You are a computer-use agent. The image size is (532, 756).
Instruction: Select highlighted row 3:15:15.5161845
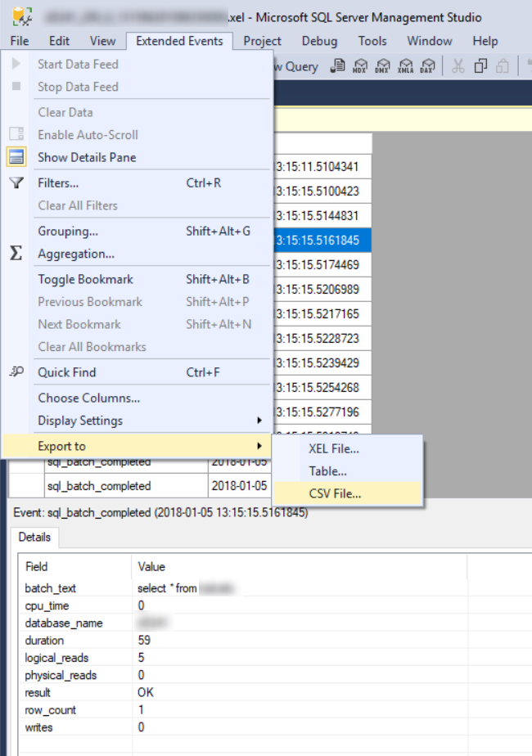pyautogui.click(x=322, y=240)
